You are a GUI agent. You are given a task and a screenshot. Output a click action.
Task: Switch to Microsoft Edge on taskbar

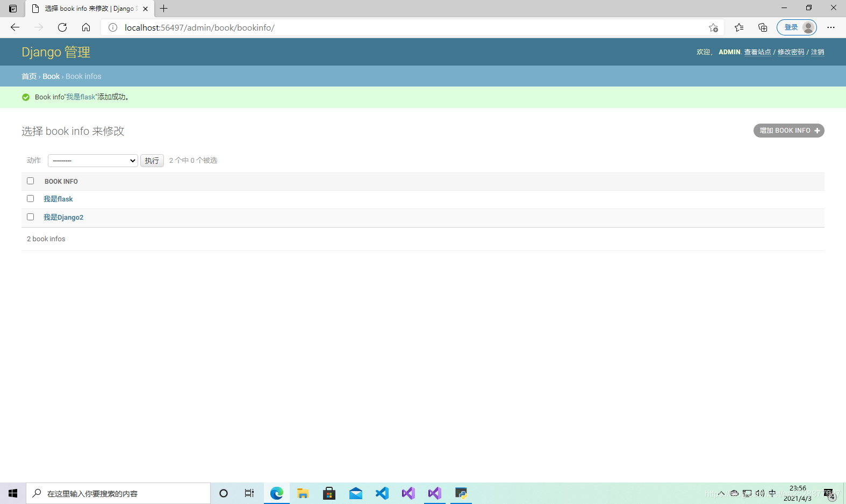tap(277, 493)
